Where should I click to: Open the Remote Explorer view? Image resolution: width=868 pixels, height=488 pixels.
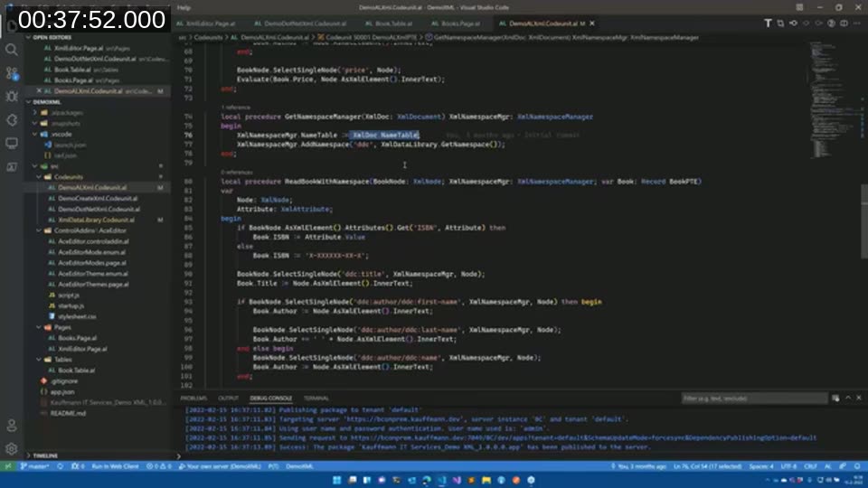tap(12, 144)
